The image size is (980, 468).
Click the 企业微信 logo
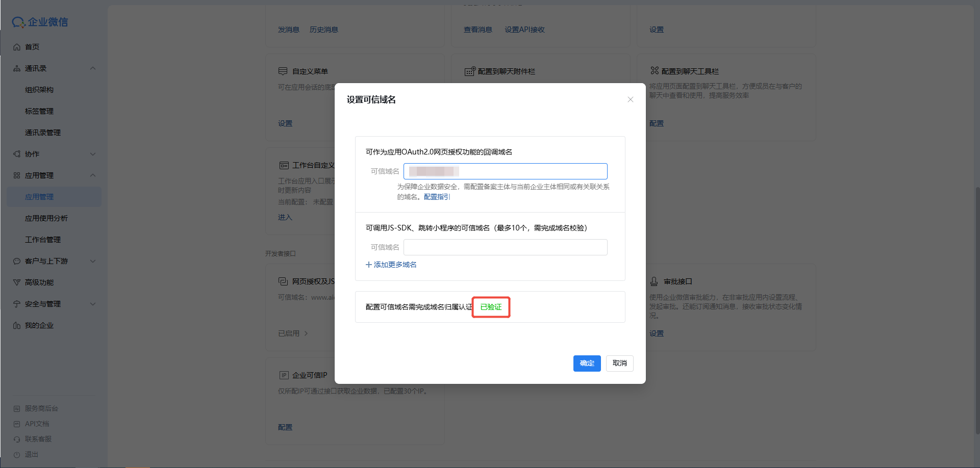coord(40,22)
